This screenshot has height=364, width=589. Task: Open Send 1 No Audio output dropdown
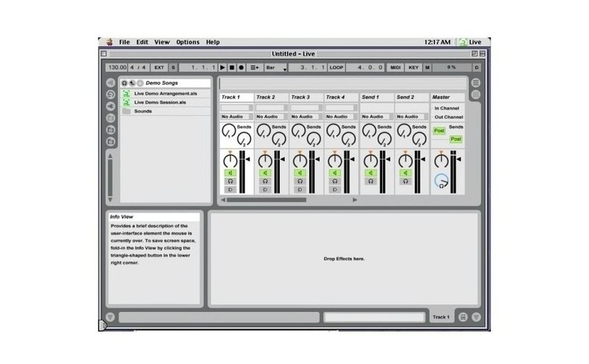click(377, 117)
